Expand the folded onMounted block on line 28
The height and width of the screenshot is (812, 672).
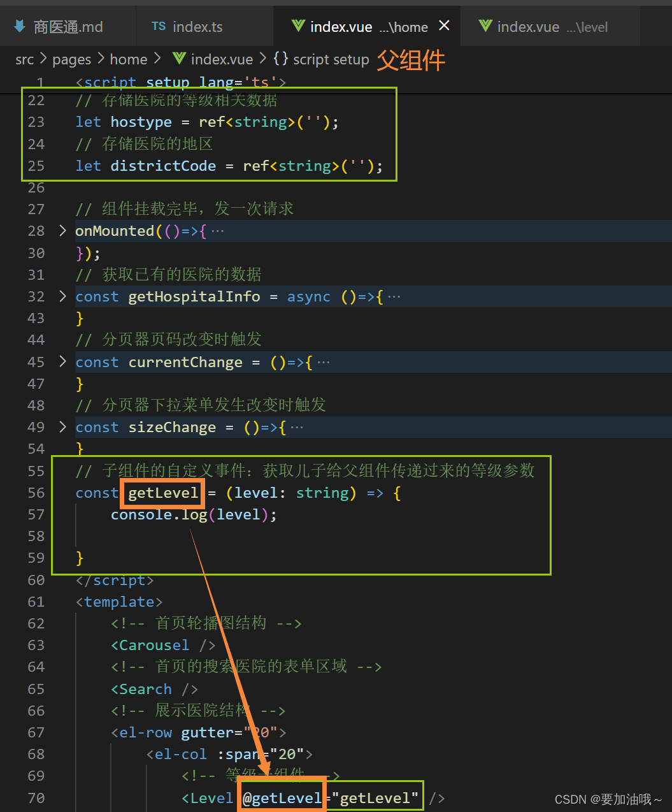pyautogui.click(x=62, y=230)
